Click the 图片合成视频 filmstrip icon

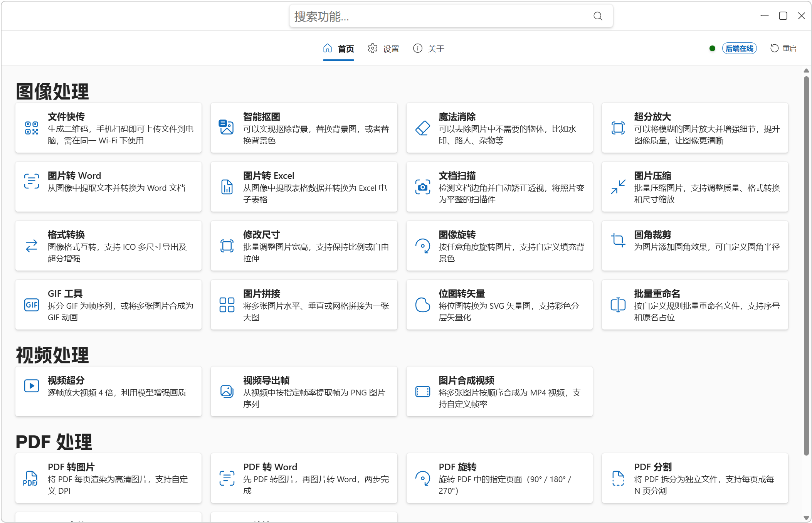(x=422, y=392)
